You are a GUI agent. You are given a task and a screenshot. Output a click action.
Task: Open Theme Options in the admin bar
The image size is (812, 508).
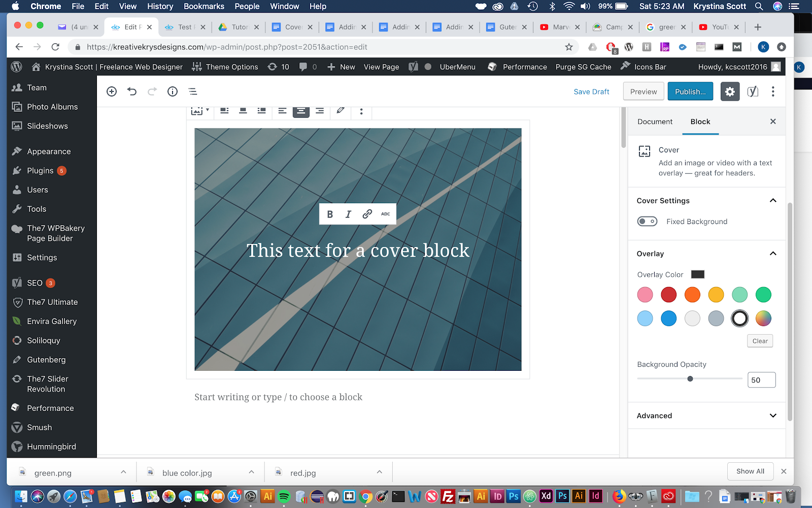pos(225,67)
